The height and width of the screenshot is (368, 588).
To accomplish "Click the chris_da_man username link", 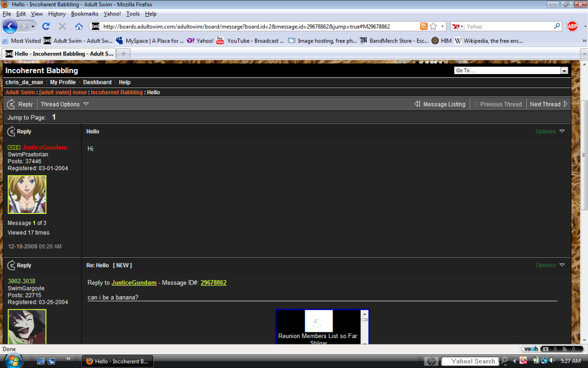I will coord(24,82).
